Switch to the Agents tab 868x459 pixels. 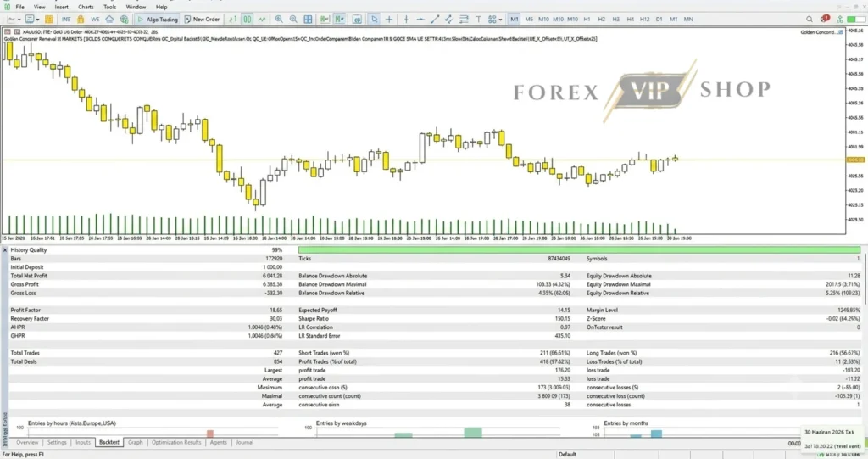tap(218, 442)
